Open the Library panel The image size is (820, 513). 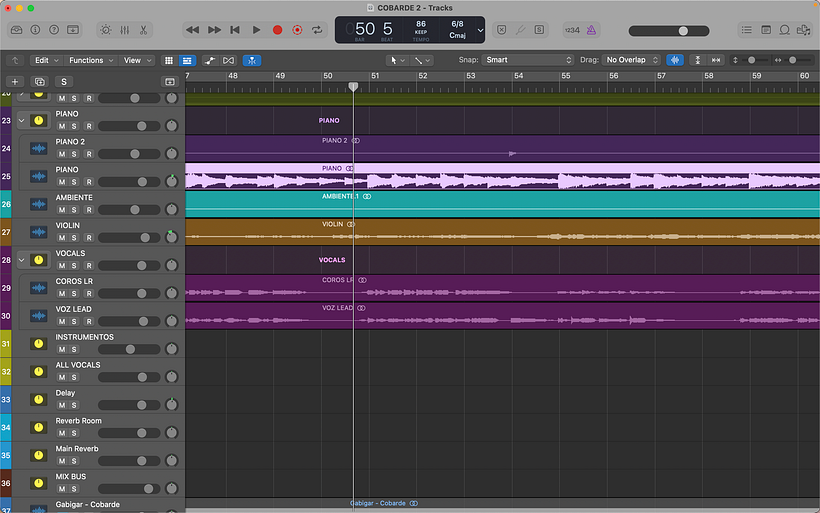17,30
